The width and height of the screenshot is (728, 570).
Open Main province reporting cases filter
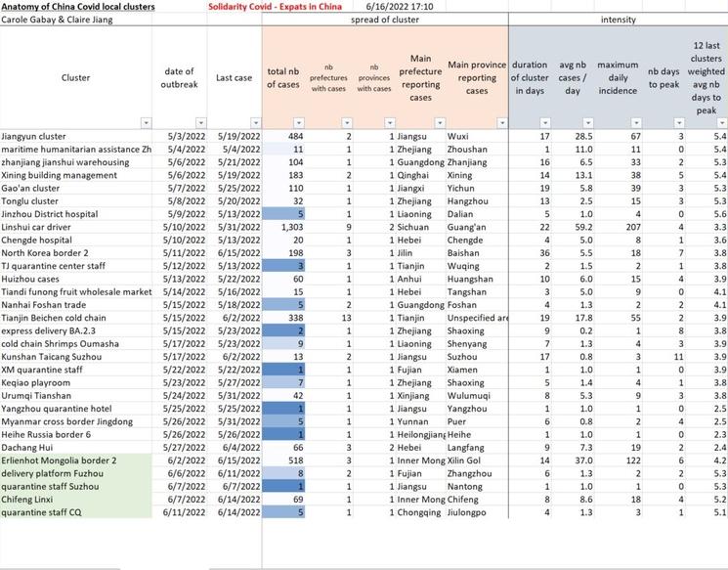[501, 123]
